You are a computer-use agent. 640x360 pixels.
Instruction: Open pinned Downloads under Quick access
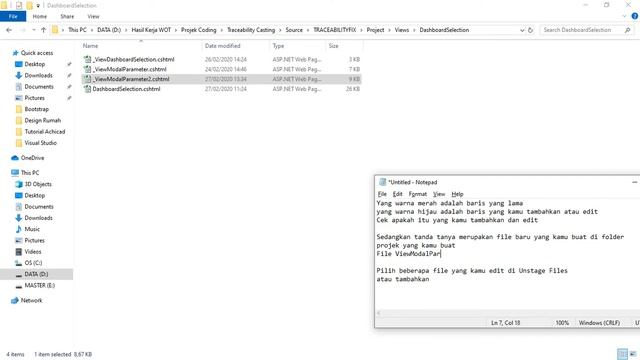coord(38,75)
